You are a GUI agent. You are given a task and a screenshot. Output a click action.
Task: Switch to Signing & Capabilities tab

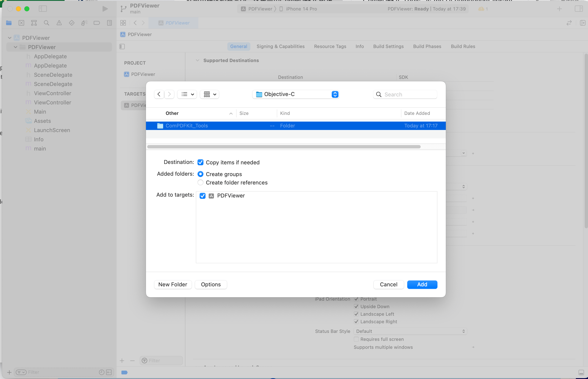(x=281, y=47)
